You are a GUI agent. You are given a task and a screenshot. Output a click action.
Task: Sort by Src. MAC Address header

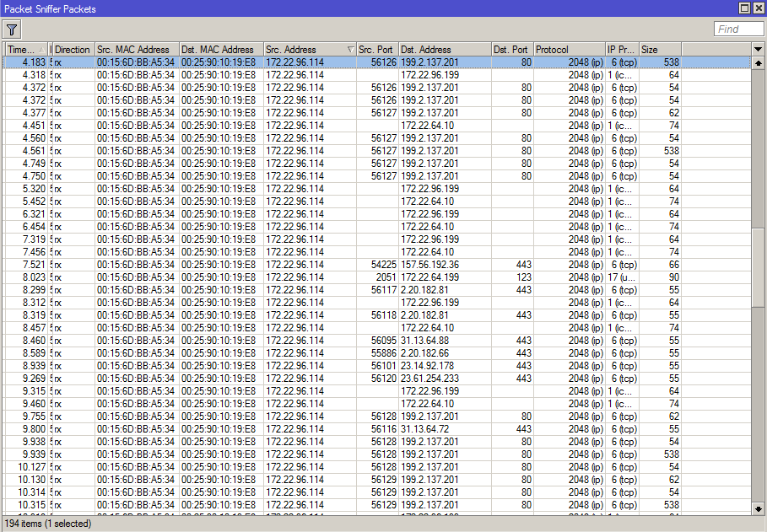pos(137,50)
